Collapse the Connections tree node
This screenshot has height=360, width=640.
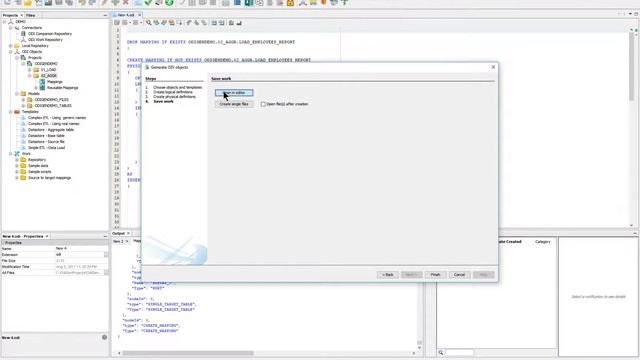coord(11,28)
